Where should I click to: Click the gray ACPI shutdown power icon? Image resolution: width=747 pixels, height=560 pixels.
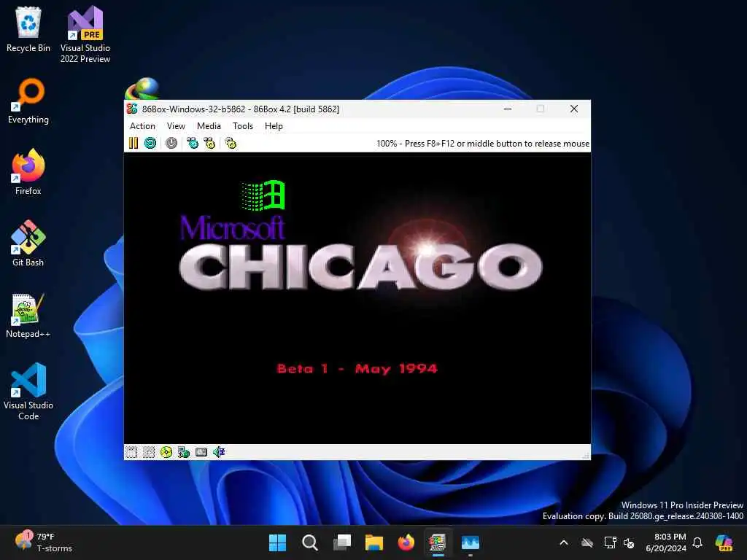(171, 143)
